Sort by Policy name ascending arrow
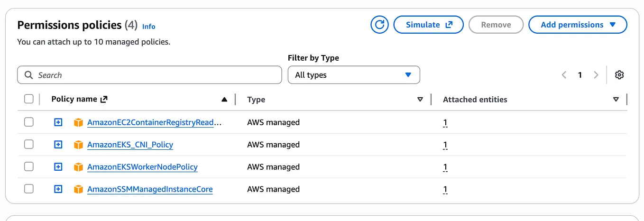Image resolution: width=644 pixels, height=221 pixels. 224,100
